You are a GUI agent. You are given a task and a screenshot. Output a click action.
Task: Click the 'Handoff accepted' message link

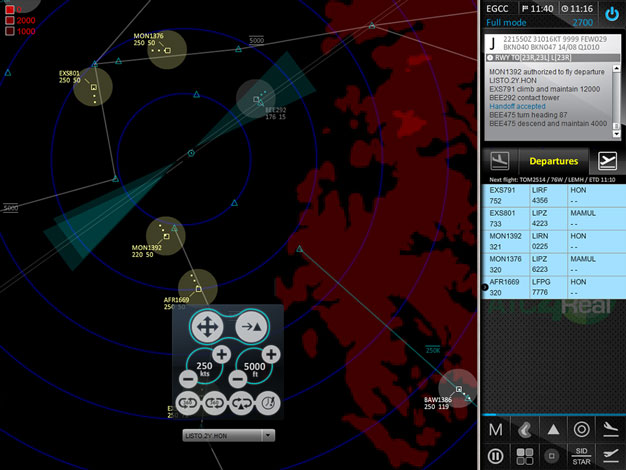[517, 105]
